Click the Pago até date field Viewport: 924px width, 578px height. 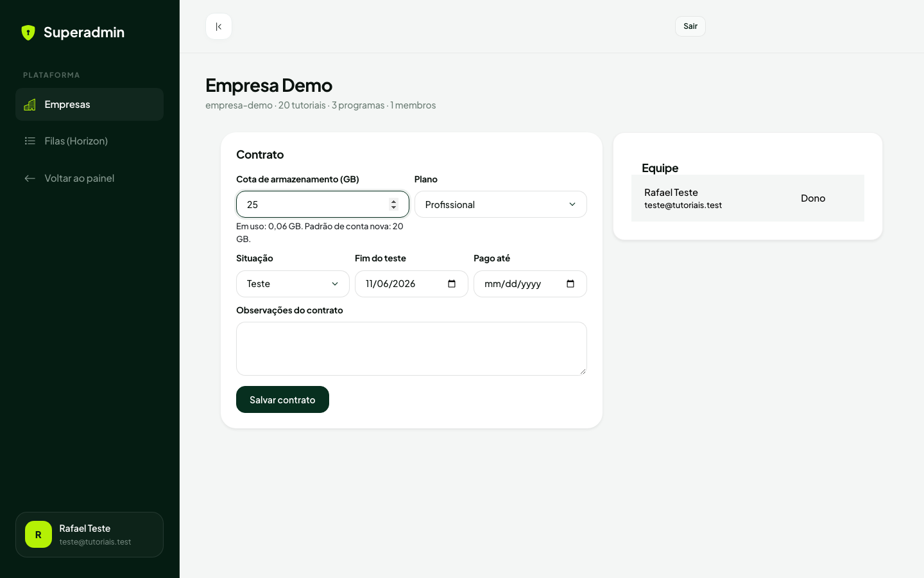tap(530, 284)
